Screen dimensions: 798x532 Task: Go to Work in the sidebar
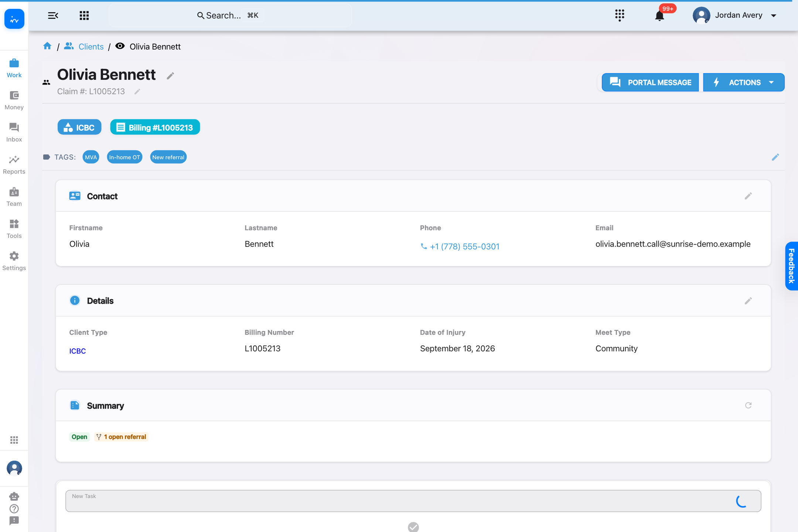(x=14, y=68)
